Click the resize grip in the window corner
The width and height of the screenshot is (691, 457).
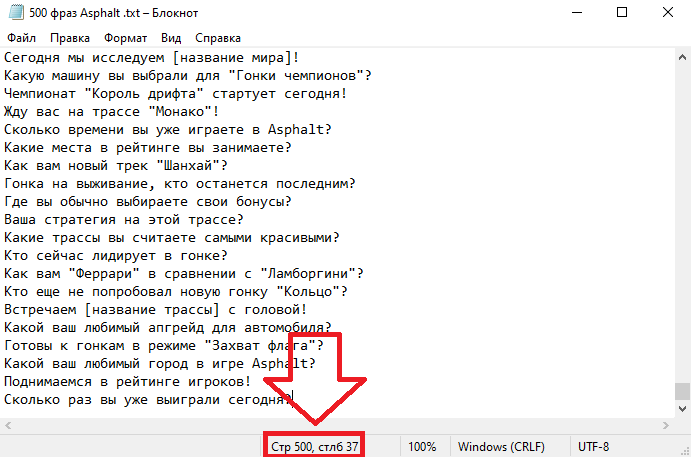pos(685,451)
